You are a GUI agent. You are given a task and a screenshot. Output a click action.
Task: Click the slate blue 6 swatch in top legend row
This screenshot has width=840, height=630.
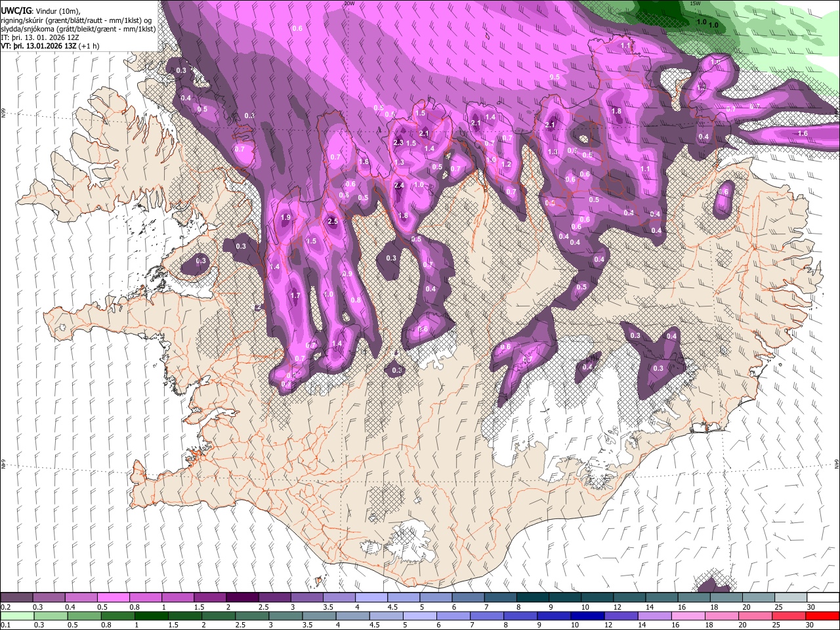[x=468, y=598]
